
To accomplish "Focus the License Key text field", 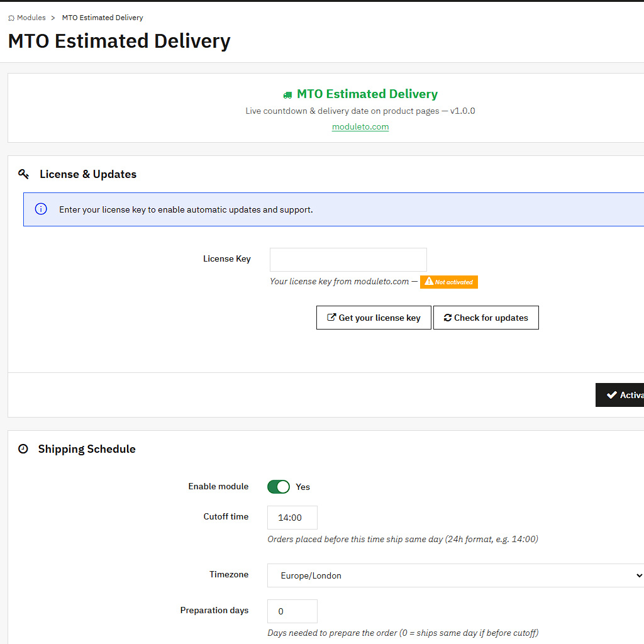I will (x=348, y=259).
